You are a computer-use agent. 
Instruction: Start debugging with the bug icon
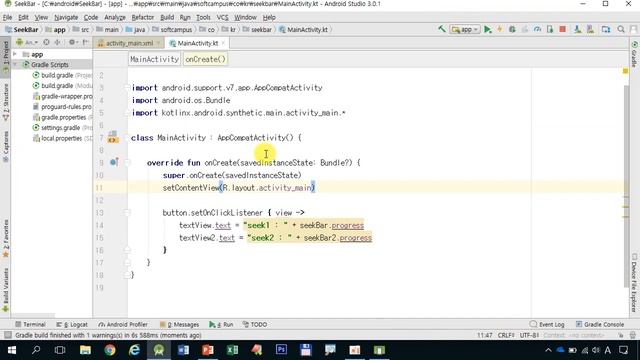click(x=512, y=29)
